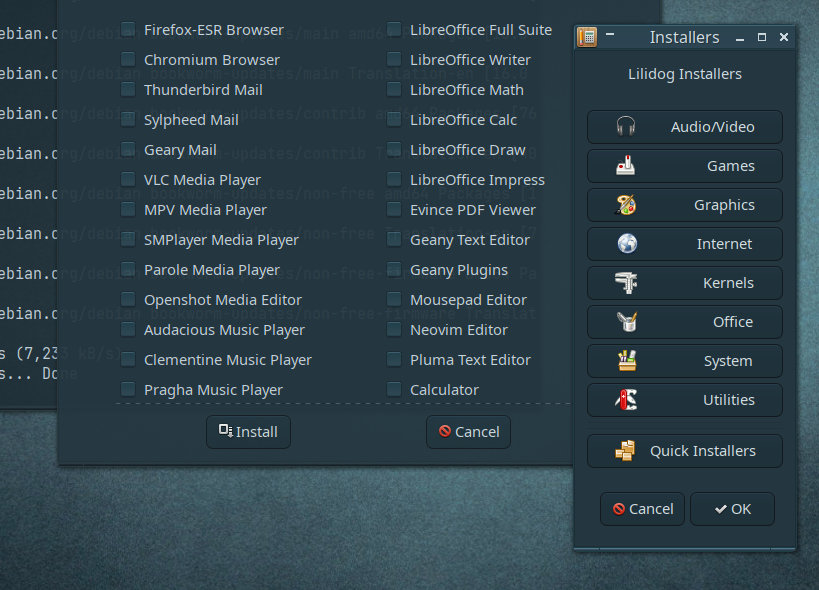Screen dimensions: 819x590
Task: Click the Installers window title bar app icon
Action: [587, 37]
